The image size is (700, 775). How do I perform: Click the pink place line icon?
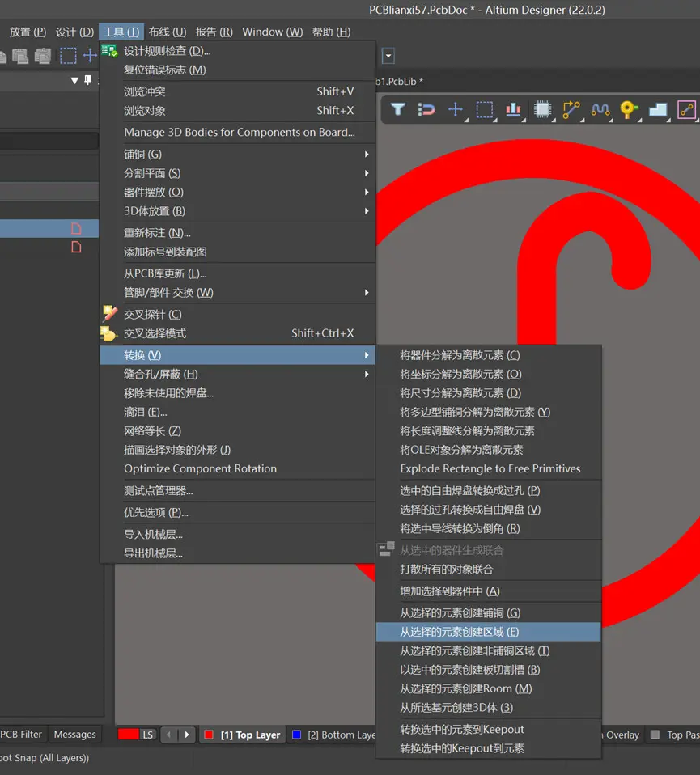tap(687, 109)
